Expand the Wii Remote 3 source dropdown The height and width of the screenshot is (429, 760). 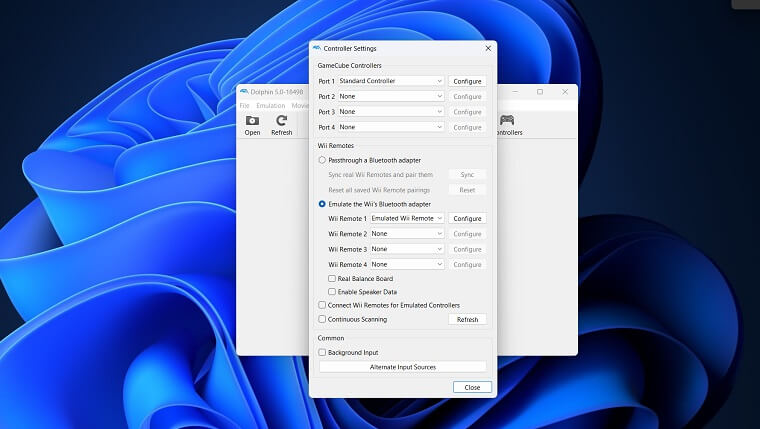(407, 249)
